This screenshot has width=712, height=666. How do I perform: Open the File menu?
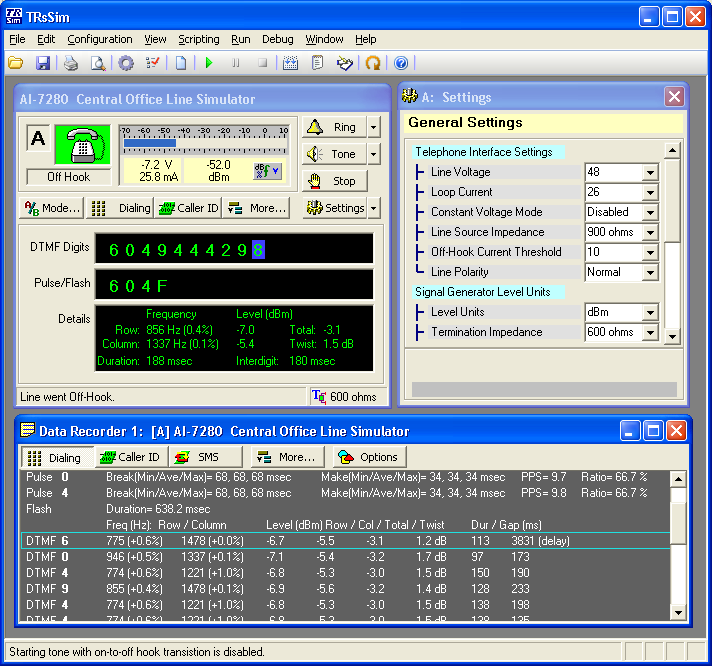pos(17,39)
